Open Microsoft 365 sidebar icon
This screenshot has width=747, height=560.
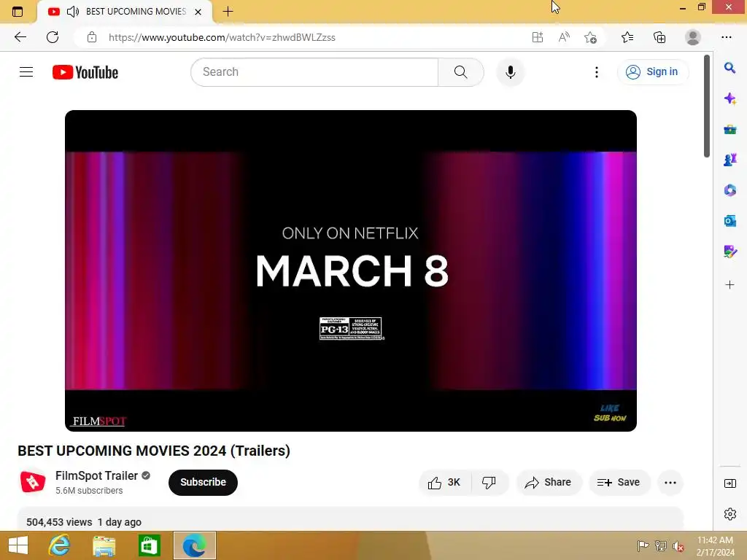[729, 190]
